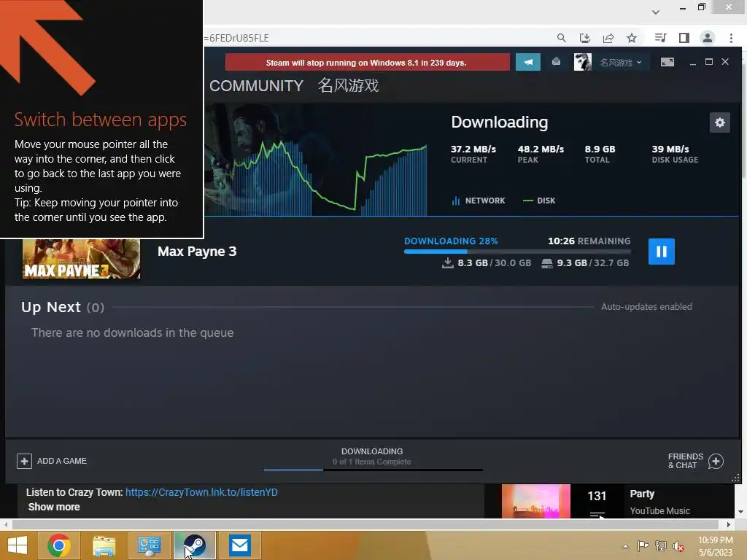
Task: Click the red Windows 8.1 warning banner
Action: (x=367, y=63)
